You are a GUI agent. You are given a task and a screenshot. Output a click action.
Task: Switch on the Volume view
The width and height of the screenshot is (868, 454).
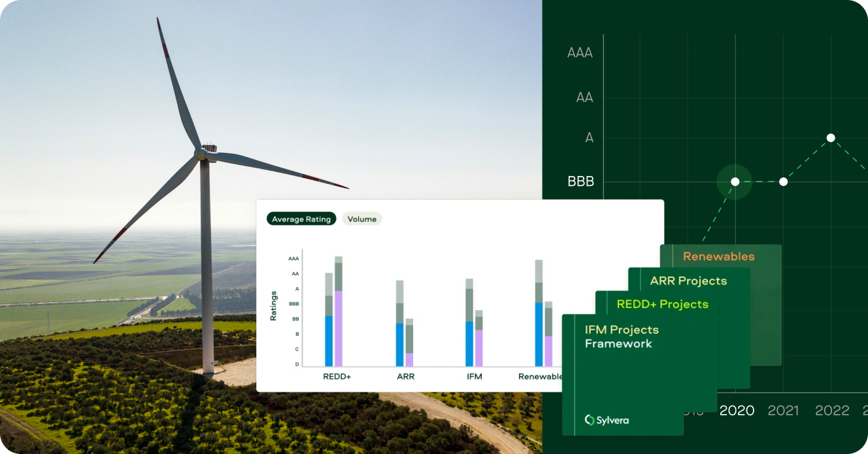click(x=362, y=218)
